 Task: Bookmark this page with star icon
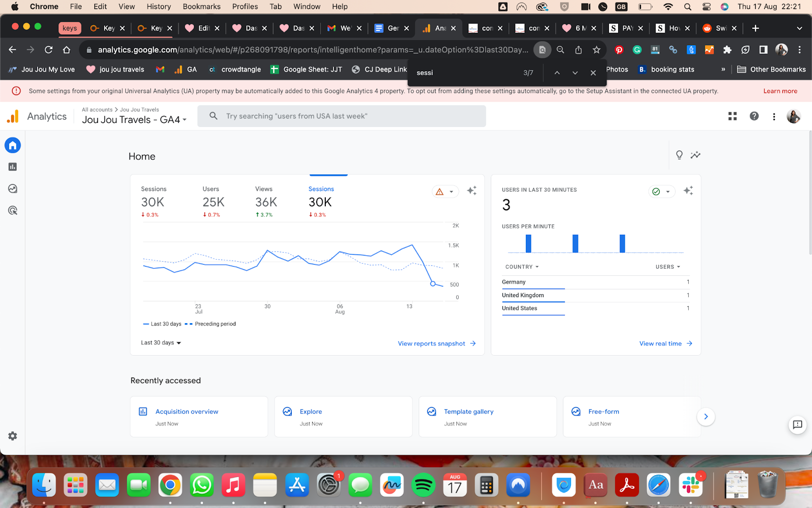[596, 50]
